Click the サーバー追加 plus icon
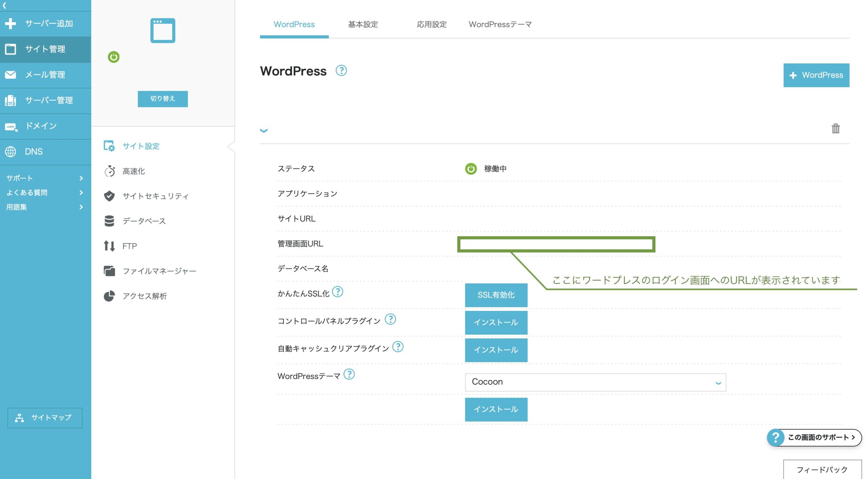The width and height of the screenshot is (868, 479). click(11, 23)
